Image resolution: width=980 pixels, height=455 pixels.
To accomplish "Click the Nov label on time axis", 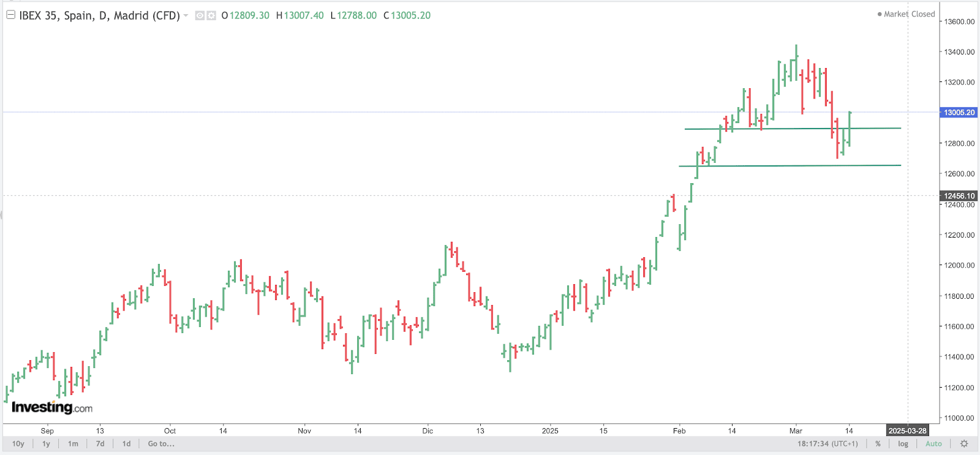I will pos(304,431).
